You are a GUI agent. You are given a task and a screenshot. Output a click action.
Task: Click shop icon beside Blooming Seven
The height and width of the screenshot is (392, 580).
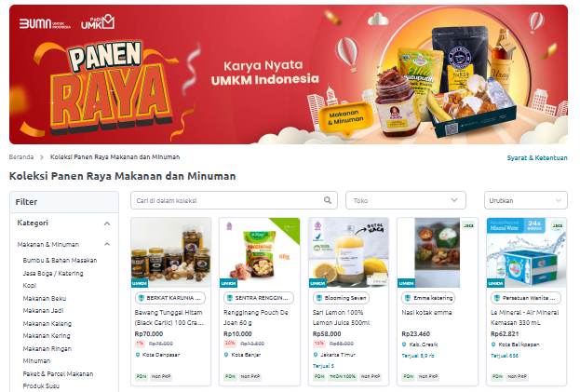pyautogui.click(x=318, y=298)
